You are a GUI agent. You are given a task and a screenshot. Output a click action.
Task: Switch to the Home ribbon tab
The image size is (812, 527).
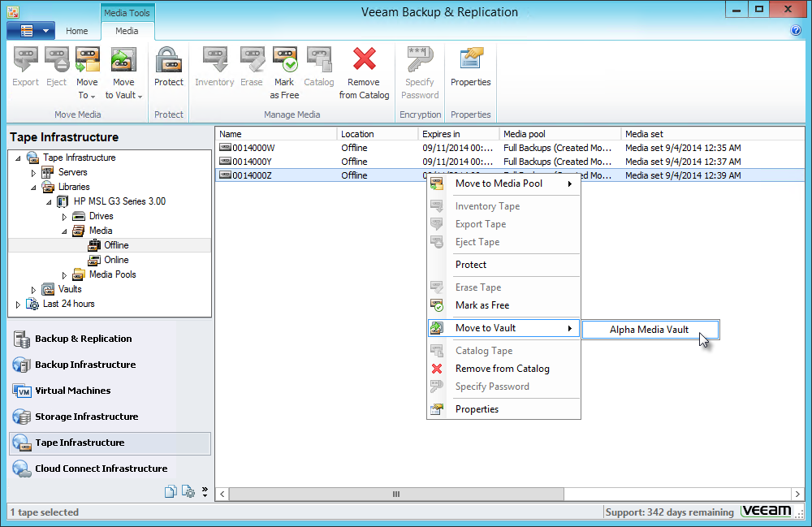coord(77,30)
